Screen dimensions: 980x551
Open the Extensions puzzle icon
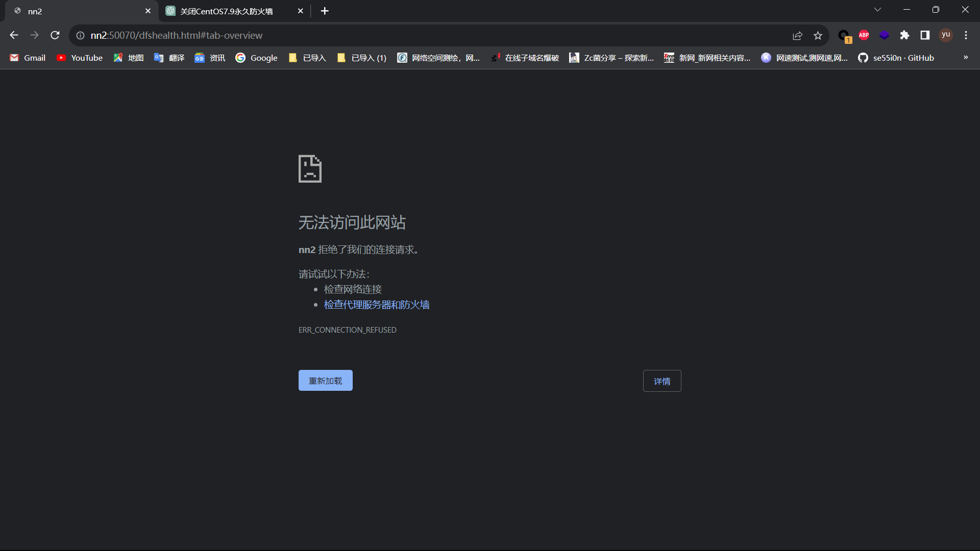[904, 35]
